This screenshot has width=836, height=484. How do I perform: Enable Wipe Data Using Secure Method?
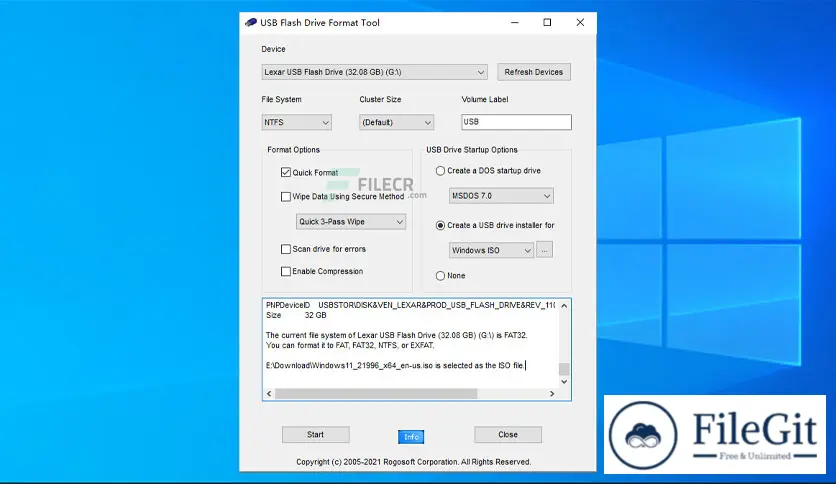pyautogui.click(x=286, y=197)
